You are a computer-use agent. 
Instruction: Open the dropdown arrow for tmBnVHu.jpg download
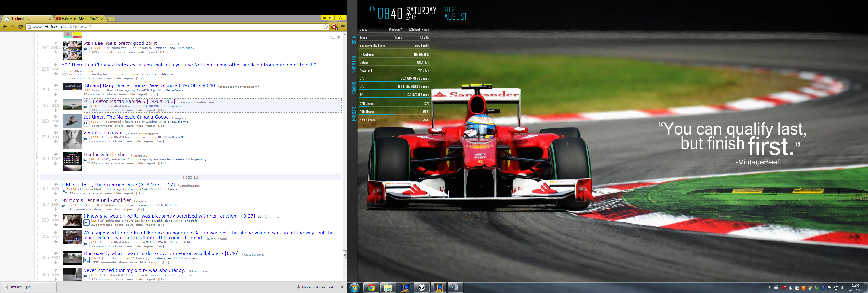click(54, 287)
